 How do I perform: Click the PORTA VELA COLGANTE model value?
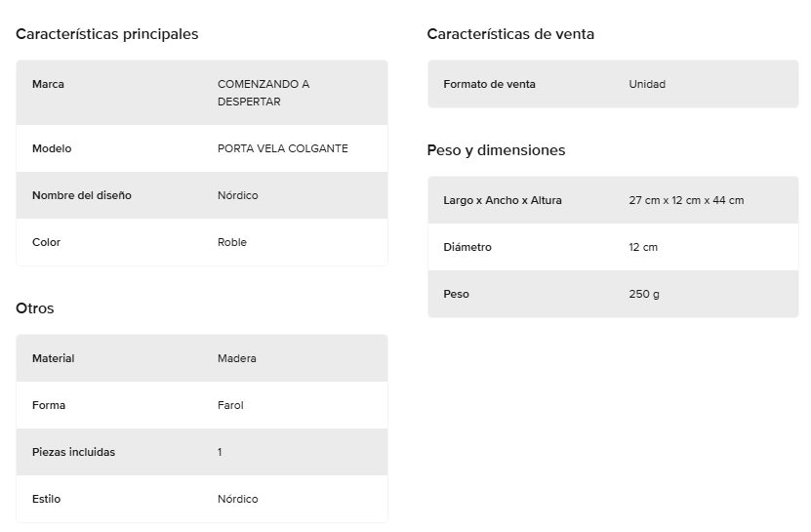pyautogui.click(x=282, y=148)
